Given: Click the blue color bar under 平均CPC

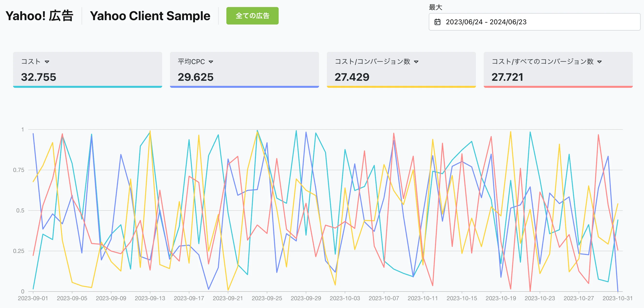Looking at the screenshot, I should pos(244,87).
